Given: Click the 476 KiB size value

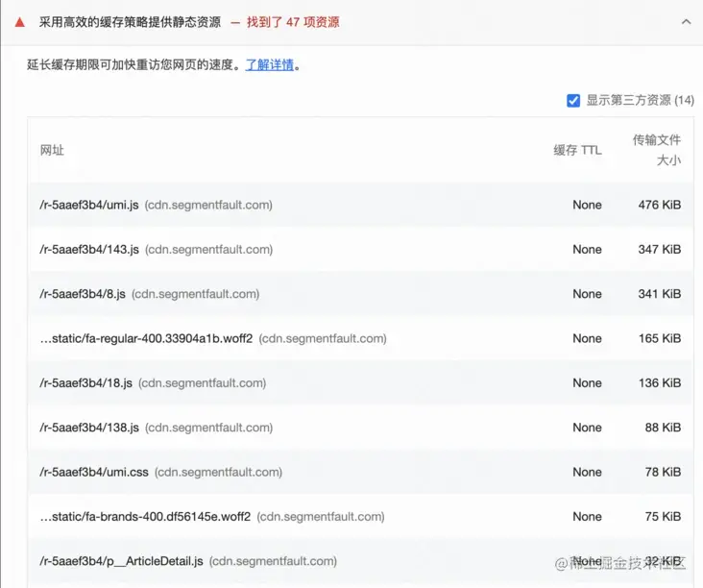Looking at the screenshot, I should [660, 205].
